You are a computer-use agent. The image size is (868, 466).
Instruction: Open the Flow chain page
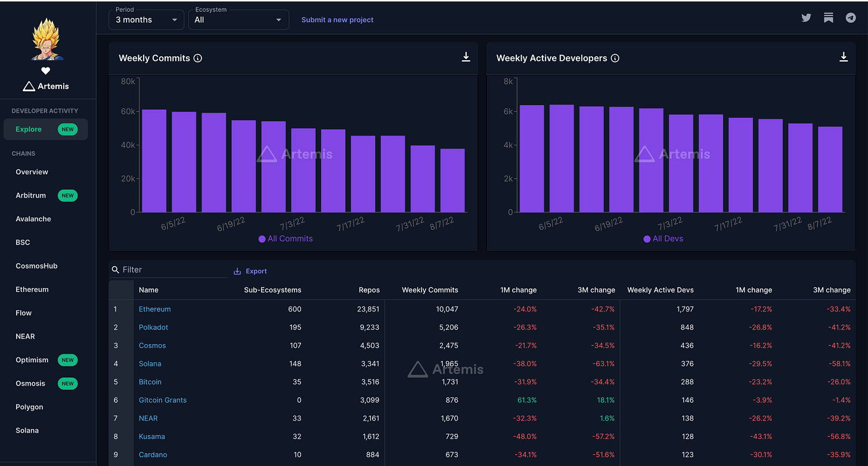pyautogui.click(x=24, y=313)
